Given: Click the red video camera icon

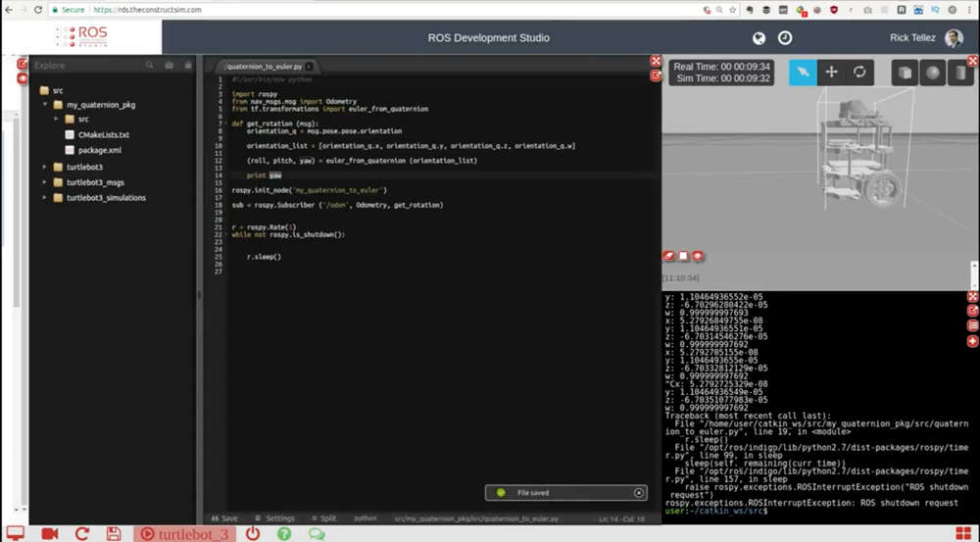Looking at the screenshot, I should click(x=49, y=533).
